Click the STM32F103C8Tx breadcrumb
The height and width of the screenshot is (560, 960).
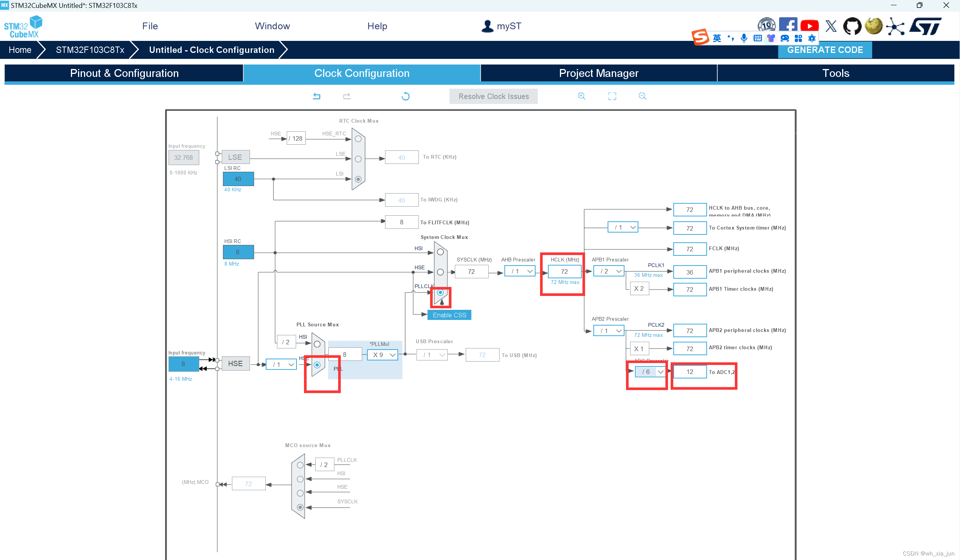click(x=90, y=50)
